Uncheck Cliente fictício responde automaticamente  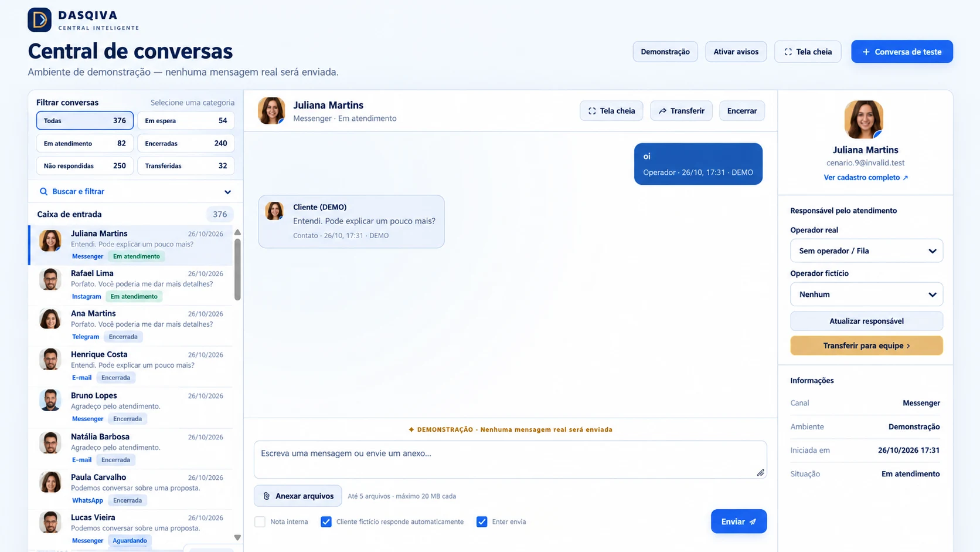pyautogui.click(x=326, y=521)
